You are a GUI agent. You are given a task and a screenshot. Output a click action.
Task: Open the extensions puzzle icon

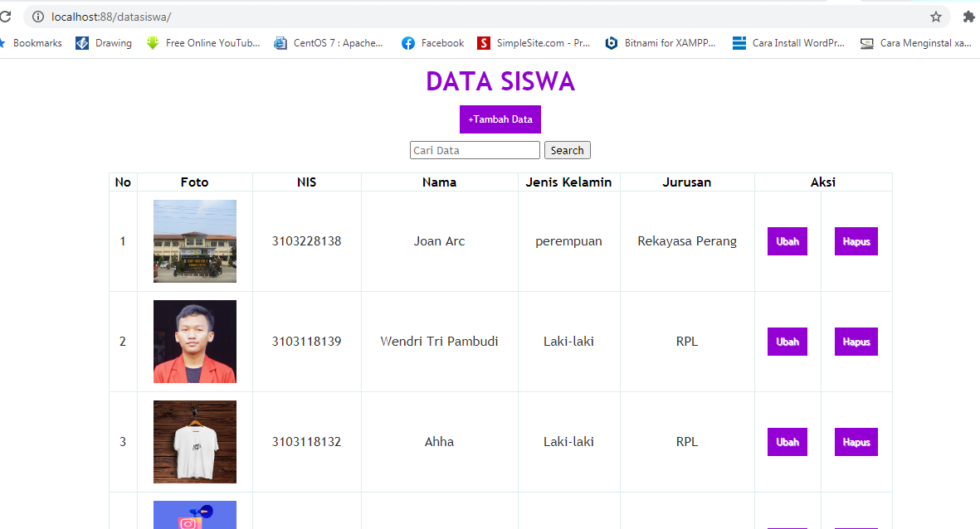(x=968, y=17)
